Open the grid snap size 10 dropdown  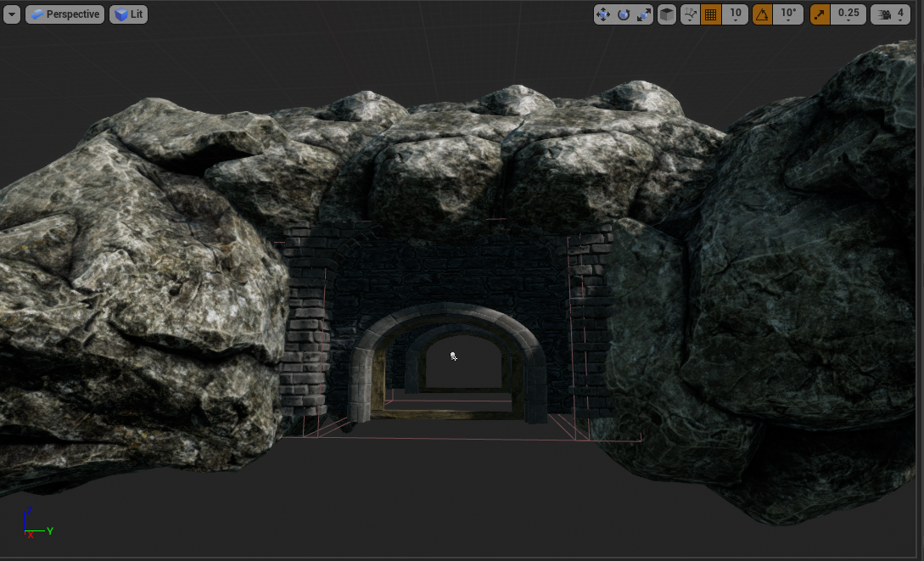[x=736, y=14]
